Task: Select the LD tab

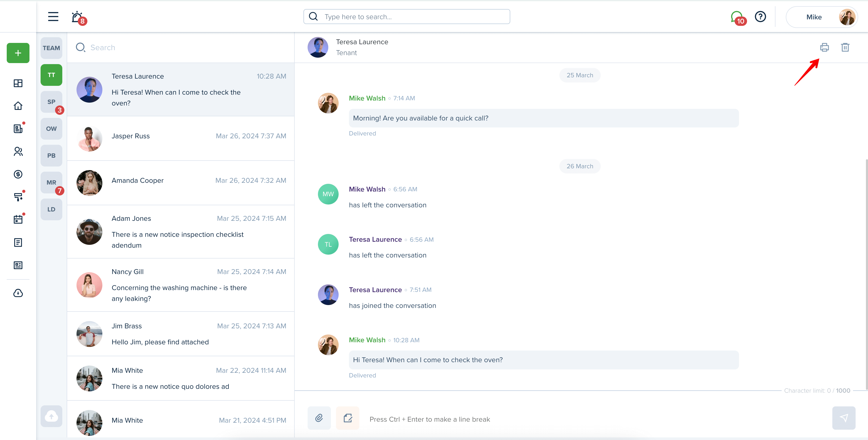Action: pyautogui.click(x=51, y=210)
